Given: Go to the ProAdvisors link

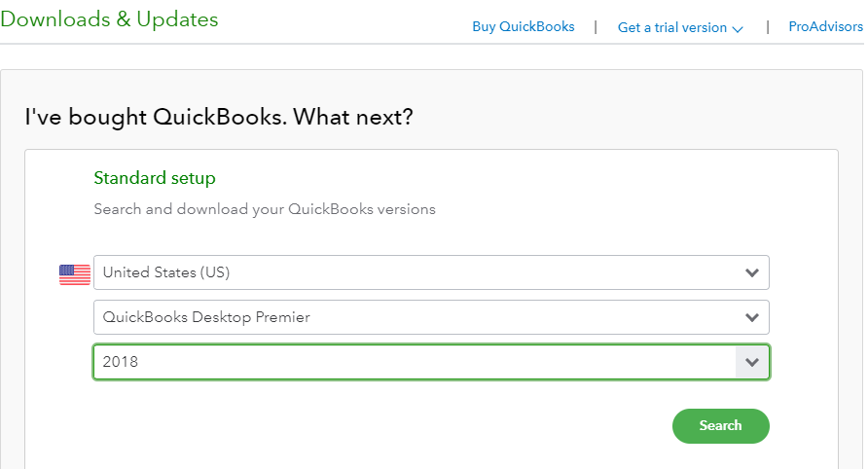Looking at the screenshot, I should tap(825, 26).
